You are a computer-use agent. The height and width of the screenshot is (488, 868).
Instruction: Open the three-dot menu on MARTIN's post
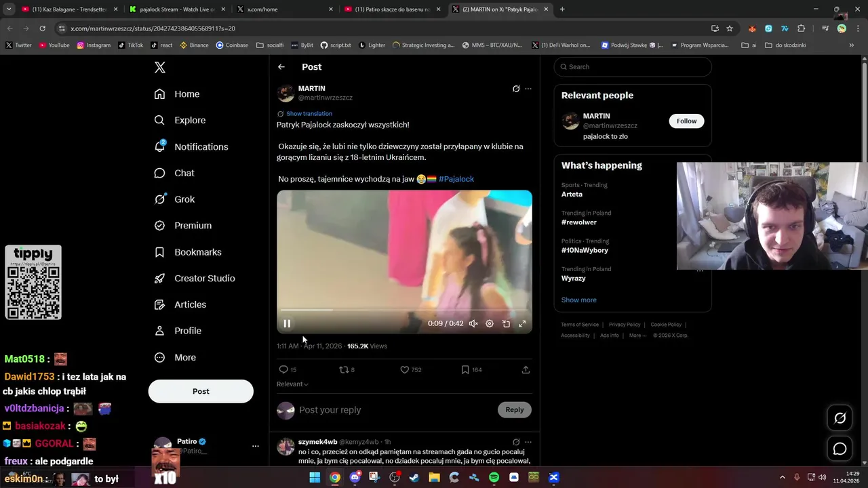(x=528, y=89)
